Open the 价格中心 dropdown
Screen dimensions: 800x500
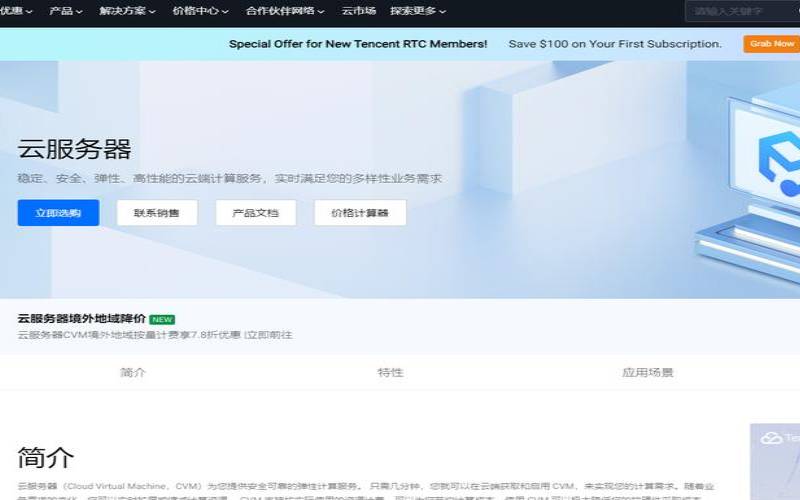point(201,11)
